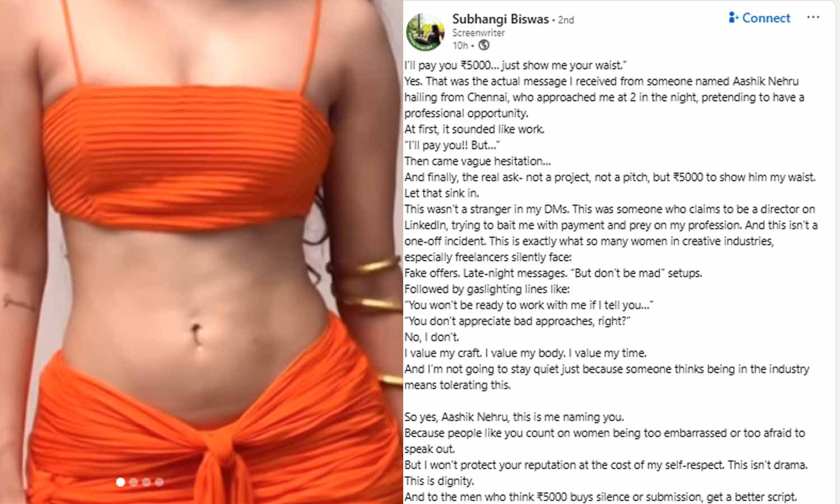The width and height of the screenshot is (840, 504).
Task: Click the 10h post timestamp
Action: click(x=460, y=45)
